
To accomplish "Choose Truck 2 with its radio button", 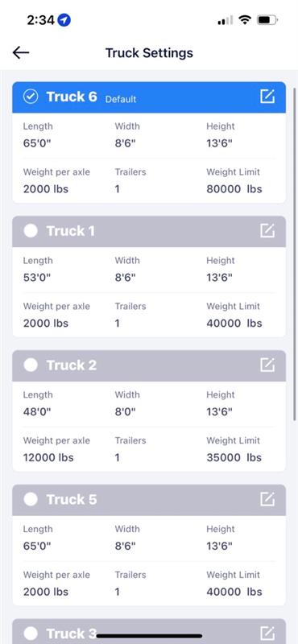I will pyautogui.click(x=31, y=365).
